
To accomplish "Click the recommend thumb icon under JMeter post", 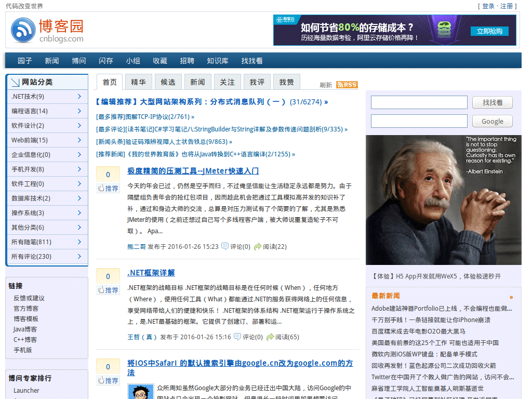I will coord(102,188).
